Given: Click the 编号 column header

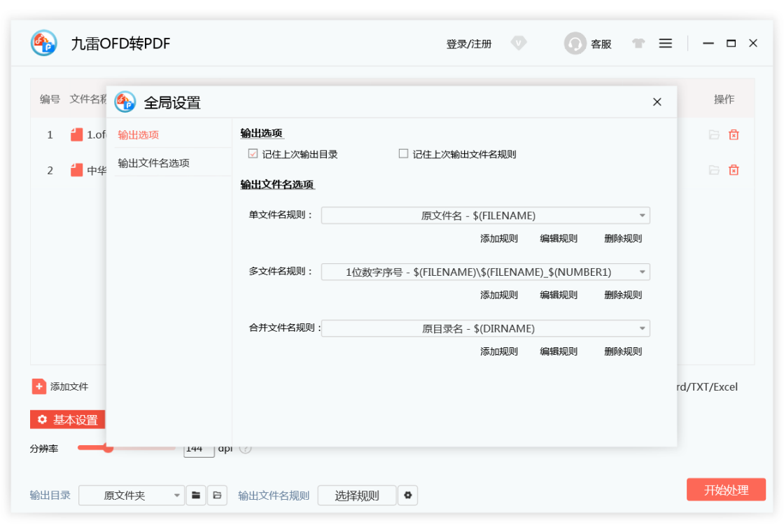Looking at the screenshot, I should pyautogui.click(x=50, y=99).
